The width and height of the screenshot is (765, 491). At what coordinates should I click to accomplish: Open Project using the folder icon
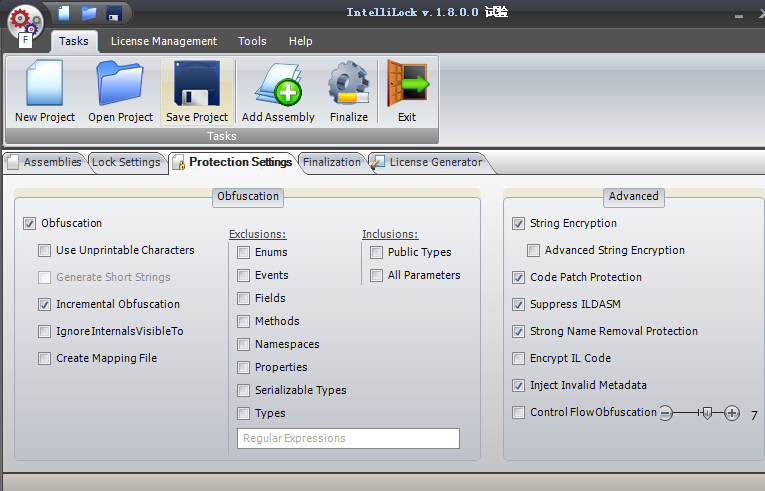pos(121,91)
